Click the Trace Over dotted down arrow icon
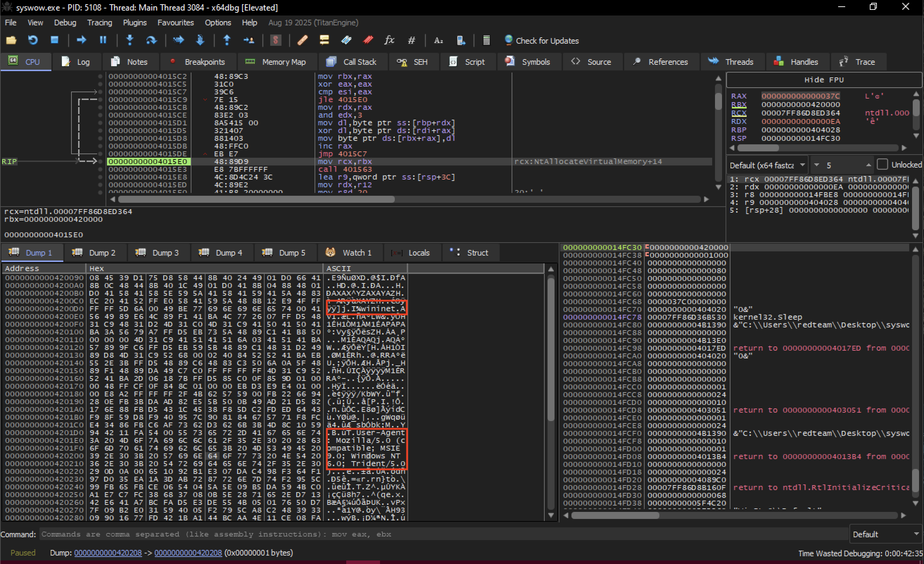This screenshot has height=564, width=924. tap(200, 40)
